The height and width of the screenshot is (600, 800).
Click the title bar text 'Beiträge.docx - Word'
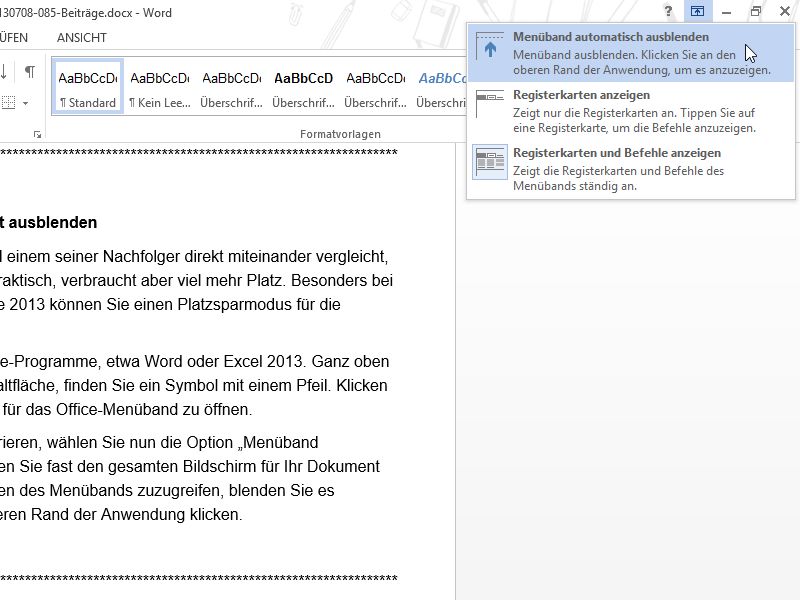(119, 13)
